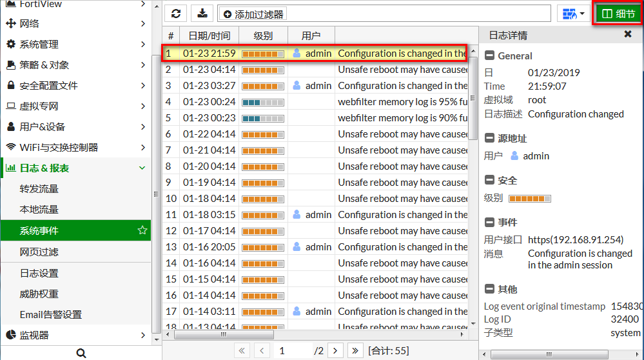Star the 系统事件 favorite icon

[142, 230]
